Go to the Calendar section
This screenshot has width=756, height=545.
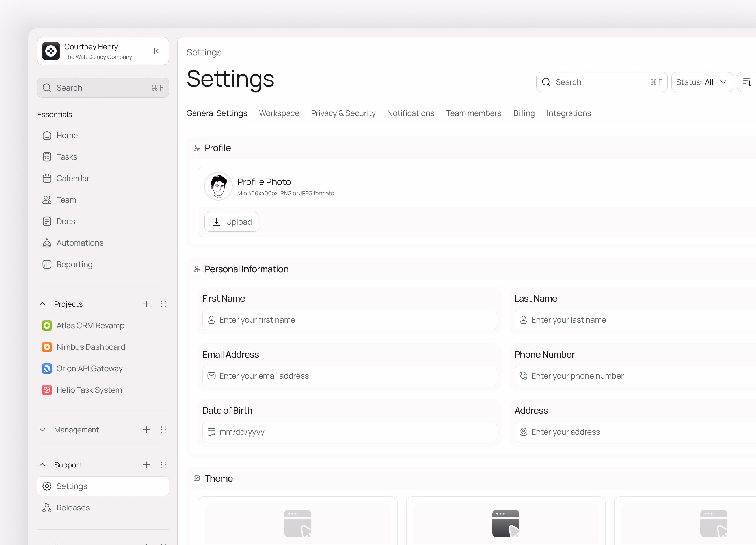pyautogui.click(x=103, y=179)
